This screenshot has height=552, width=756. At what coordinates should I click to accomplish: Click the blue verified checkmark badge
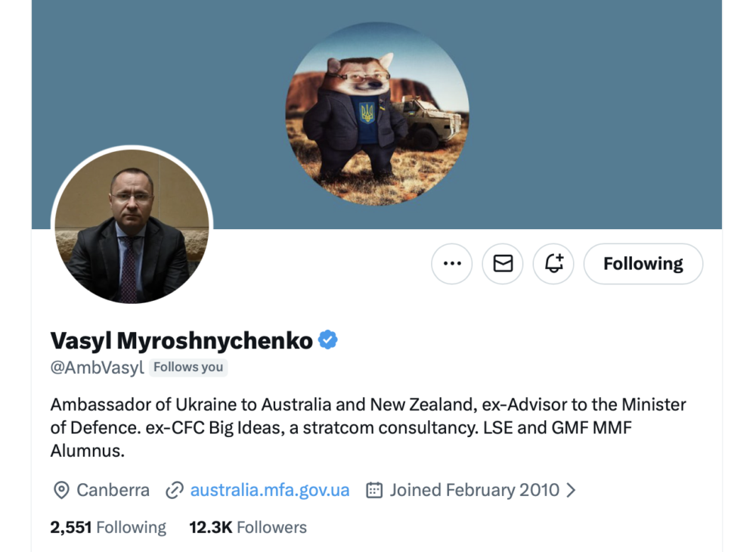tap(327, 340)
